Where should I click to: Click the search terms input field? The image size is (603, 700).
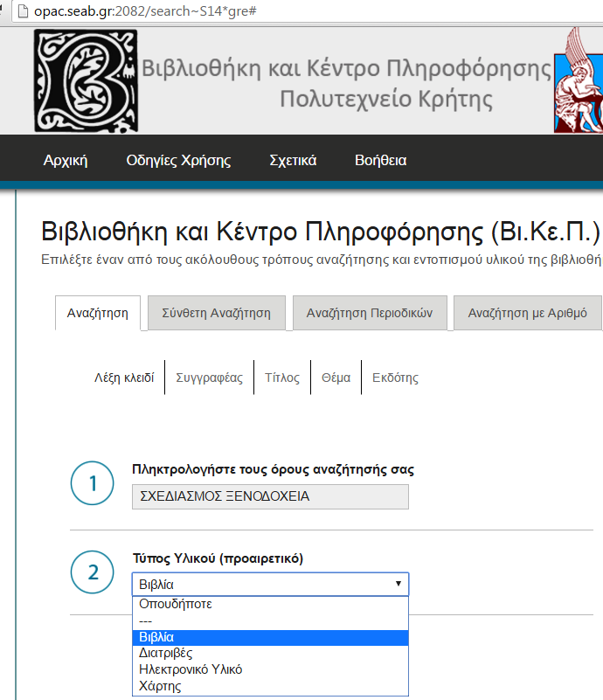tap(270, 496)
